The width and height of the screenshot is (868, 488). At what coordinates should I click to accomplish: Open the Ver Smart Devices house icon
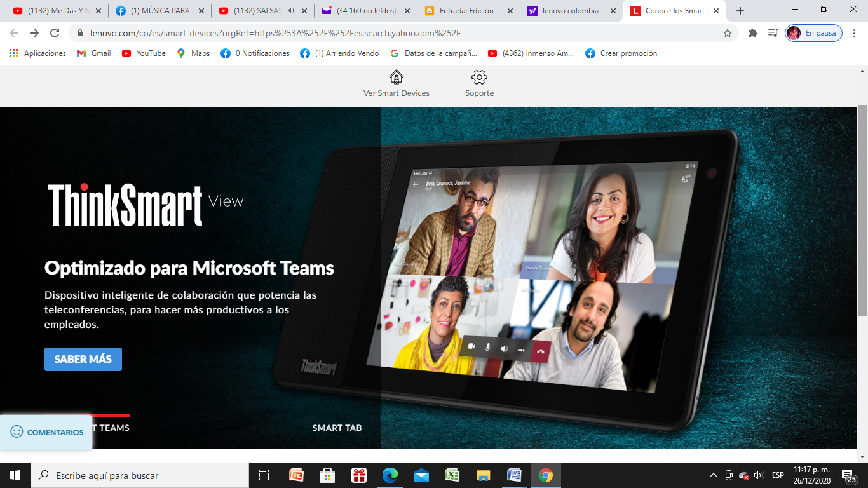[x=397, y=78]
